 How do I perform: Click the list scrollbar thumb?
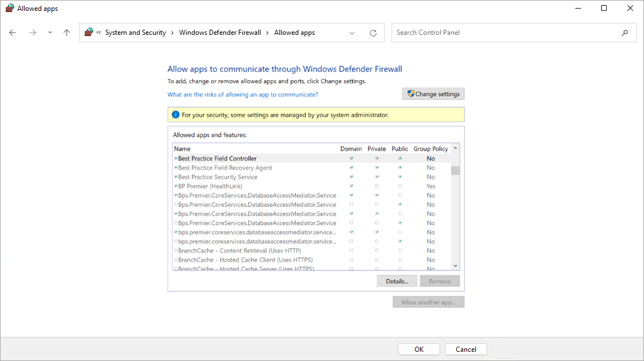[x=455, y=170]
